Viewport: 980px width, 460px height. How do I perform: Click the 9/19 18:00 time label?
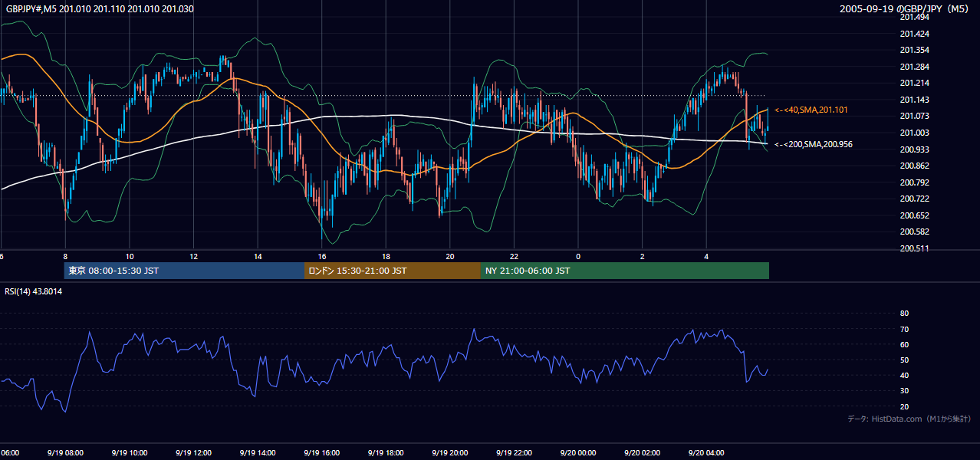click(x=386, y=453)
